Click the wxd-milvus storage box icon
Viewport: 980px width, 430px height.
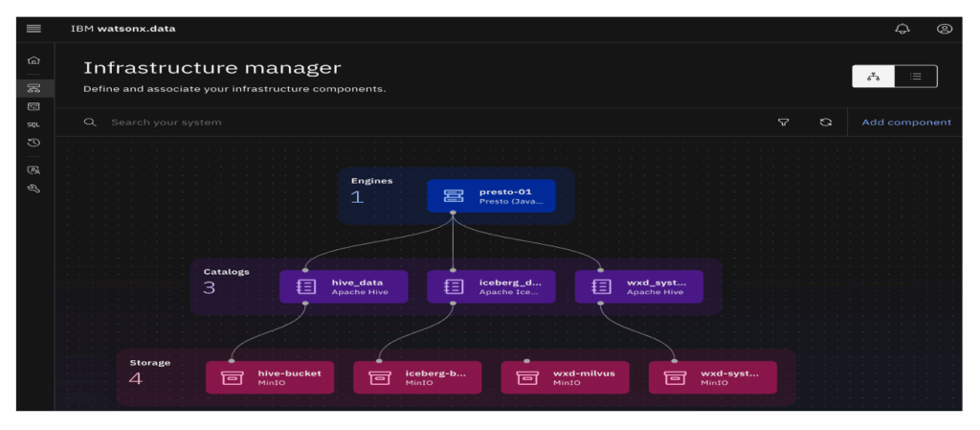click(x=527, y=377)
